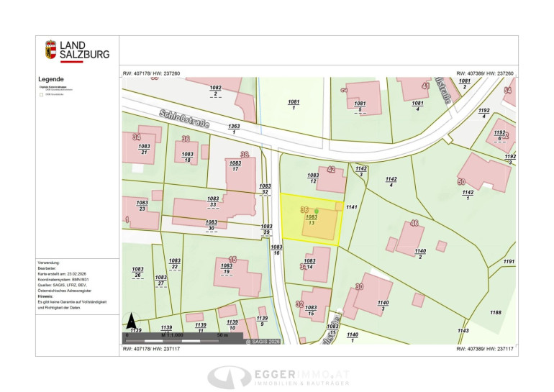
Task: Click house number 34 building
Action: [136, 137]
